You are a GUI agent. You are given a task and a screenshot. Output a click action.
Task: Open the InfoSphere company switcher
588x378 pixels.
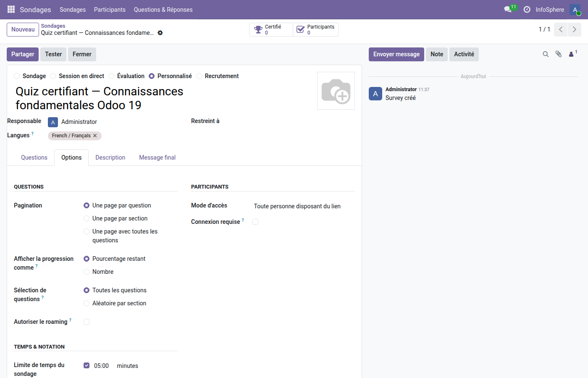(x=549, y=9)
